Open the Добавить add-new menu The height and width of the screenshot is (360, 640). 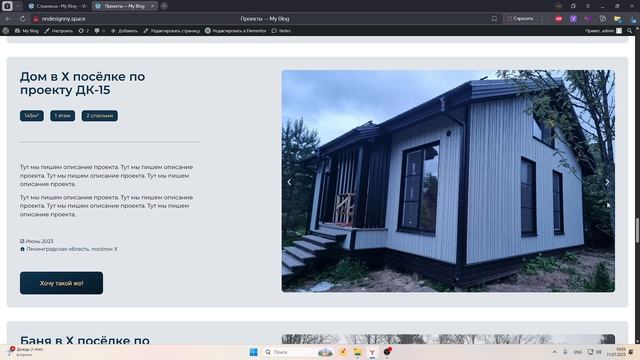click(124, 31)
